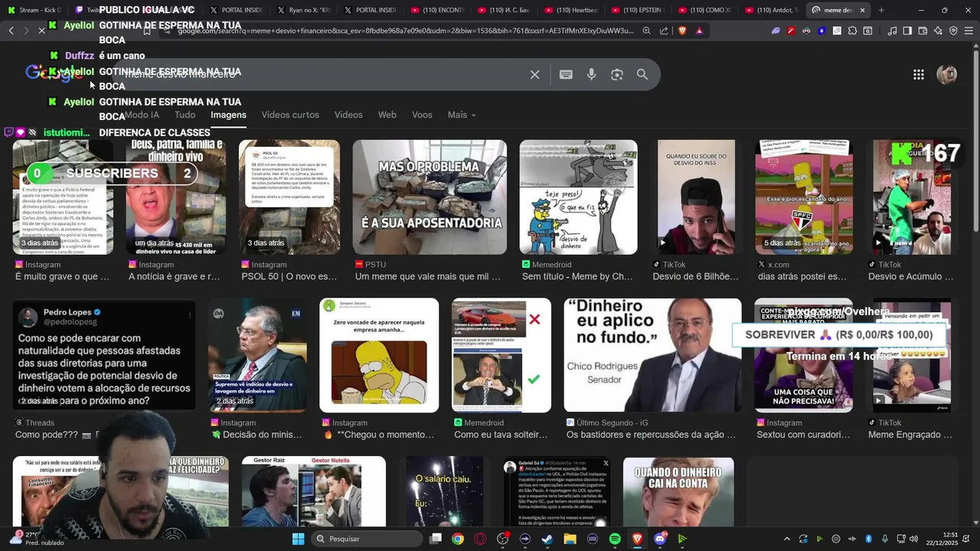Image resolution: width=980 pixels, height=551 pixels.
Task: Open Discord from the taskbar
Action: tap(660, 539)
